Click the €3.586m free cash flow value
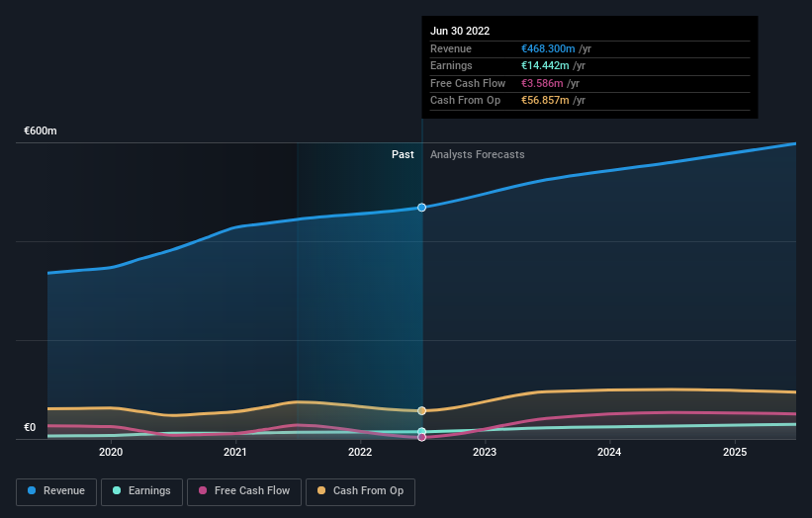Viewport: 812px width, 518px height. [x=542, y=83]
